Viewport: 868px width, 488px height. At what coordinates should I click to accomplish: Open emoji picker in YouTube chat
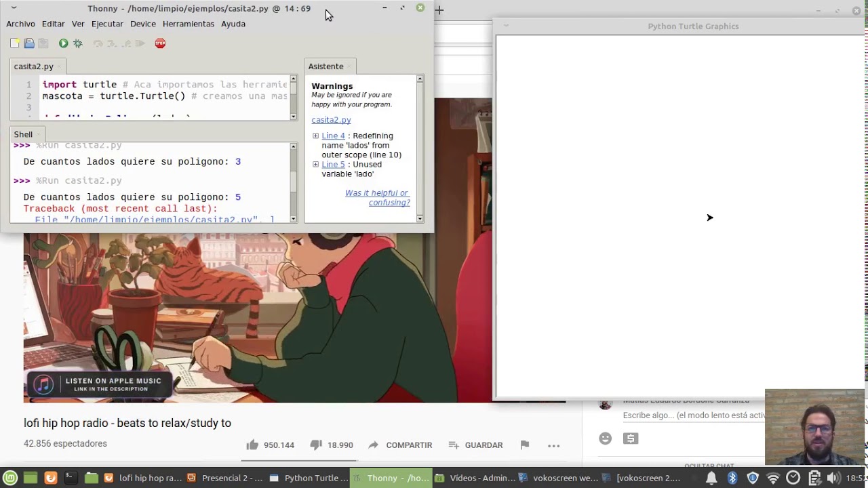coord(605,439)
